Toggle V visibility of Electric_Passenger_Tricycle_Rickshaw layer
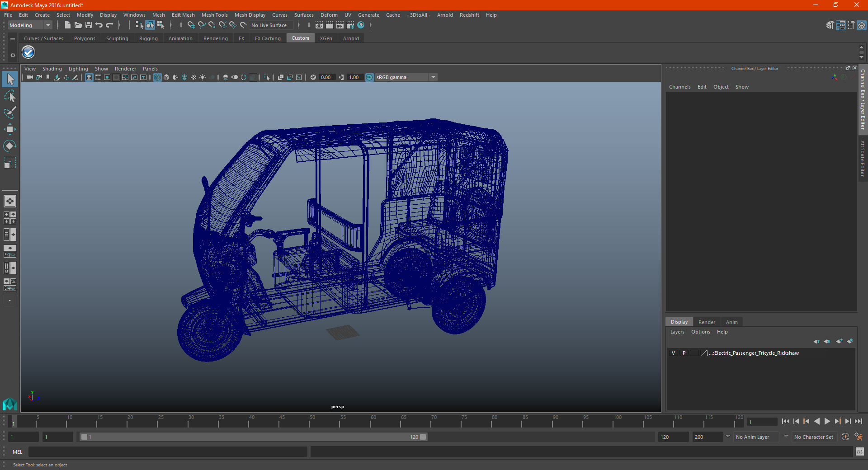 click(x=673, y=353)
